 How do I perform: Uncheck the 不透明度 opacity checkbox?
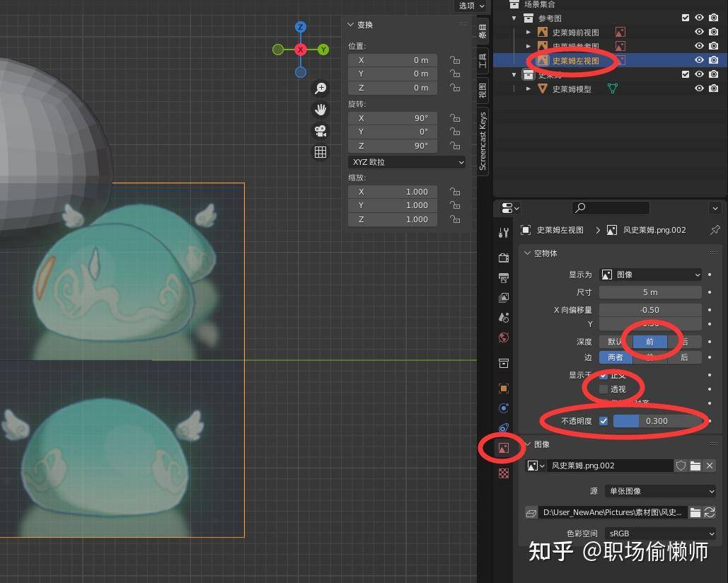tap(603, 421)
